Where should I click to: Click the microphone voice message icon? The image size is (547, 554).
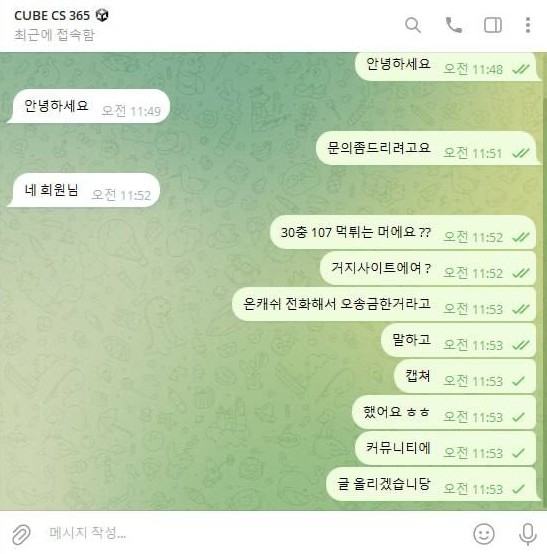[x=528, y=534]
